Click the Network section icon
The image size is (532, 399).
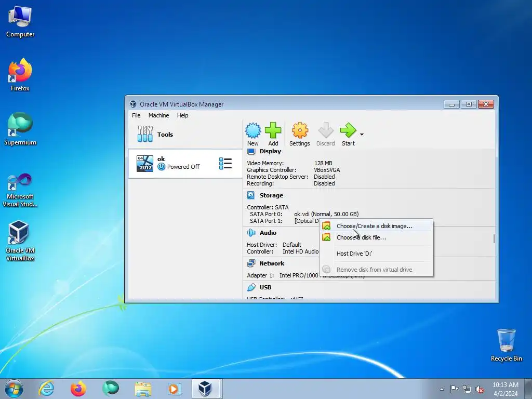tap(251, 263)
